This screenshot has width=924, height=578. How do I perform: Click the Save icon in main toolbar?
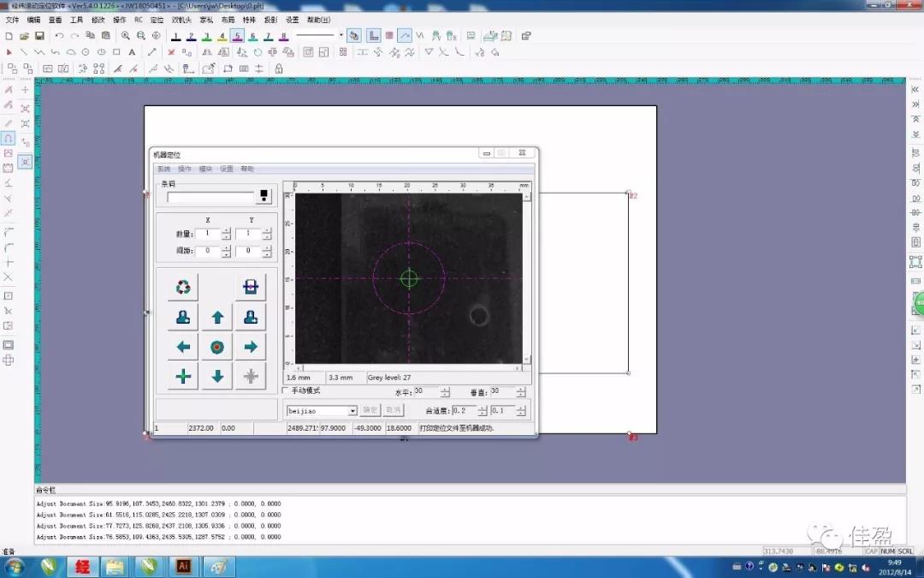(39, 36)
